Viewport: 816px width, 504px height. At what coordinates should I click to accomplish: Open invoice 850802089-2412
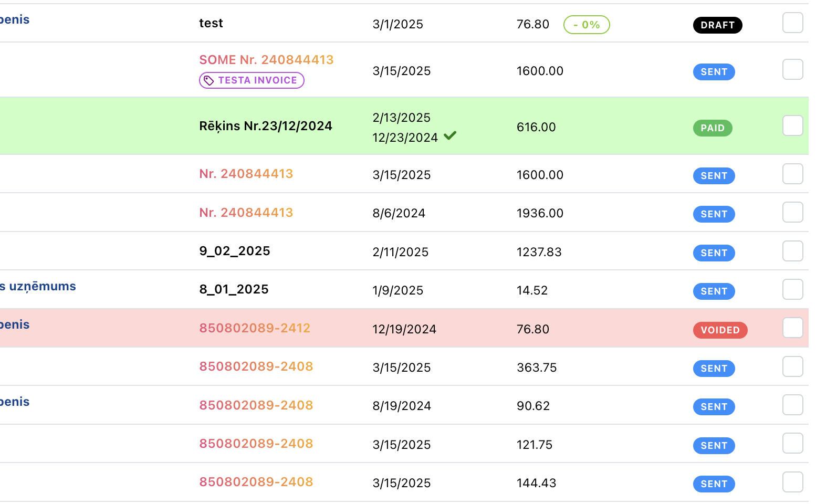[x=255, y=328]
